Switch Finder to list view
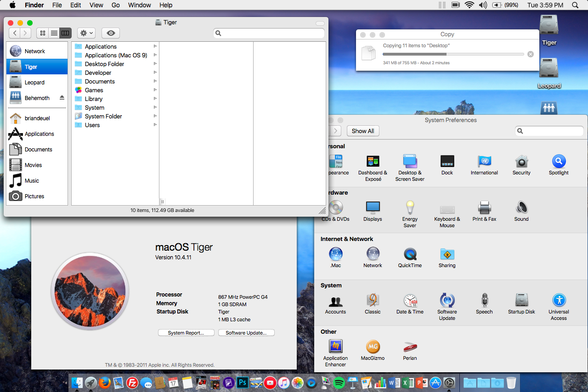Screen dimensions: 588x392 (54, 33)
